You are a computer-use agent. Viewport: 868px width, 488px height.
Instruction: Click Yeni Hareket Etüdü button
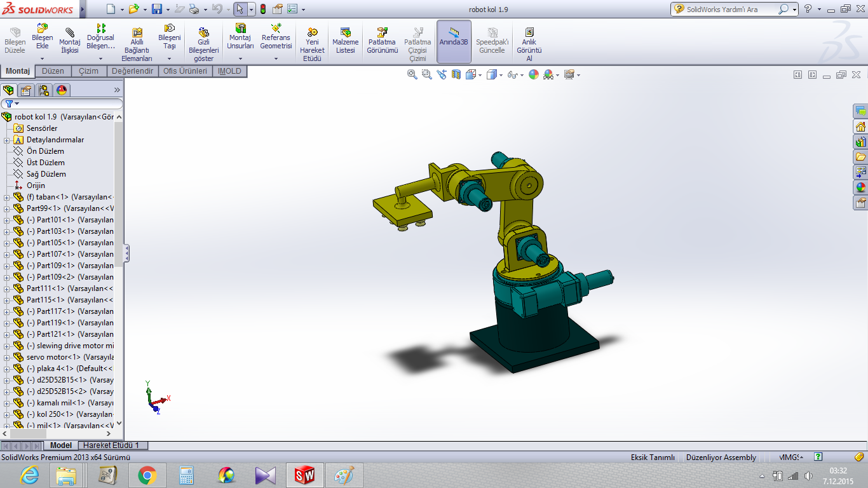click(x=312, y=44)
